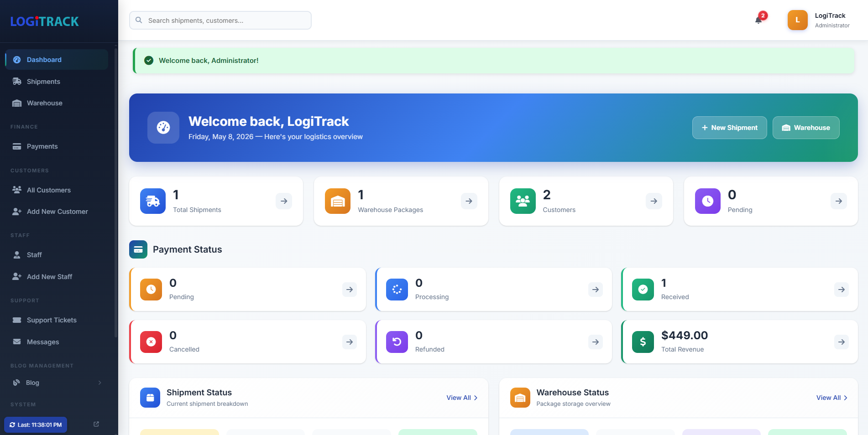
Task: Click the red Cancelled x icon
Action: [x=151, y=342]
